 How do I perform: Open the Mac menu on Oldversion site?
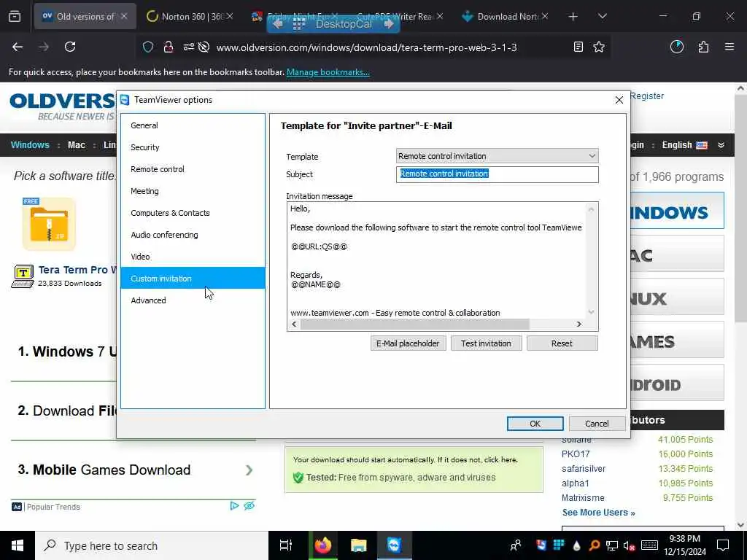click(x=76, y=145)
